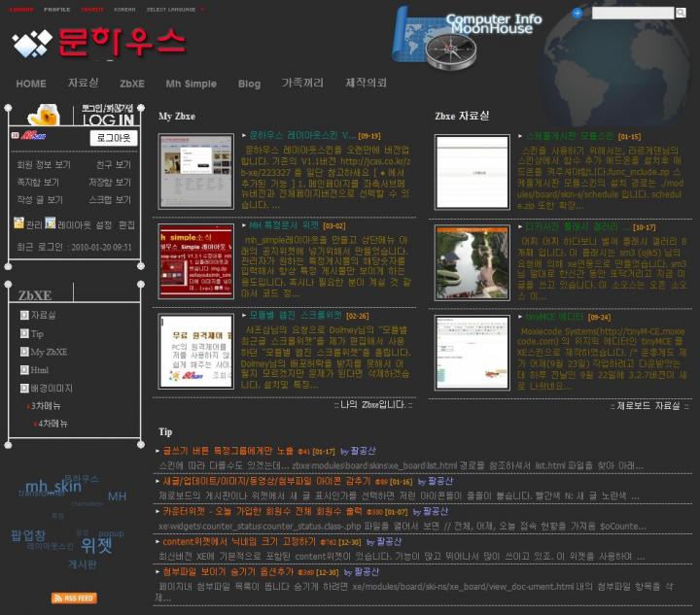This screenshot has height=615, width=700.
Task: Click the blue arrow icon beside search box
Action: click(x=577, y=13)
